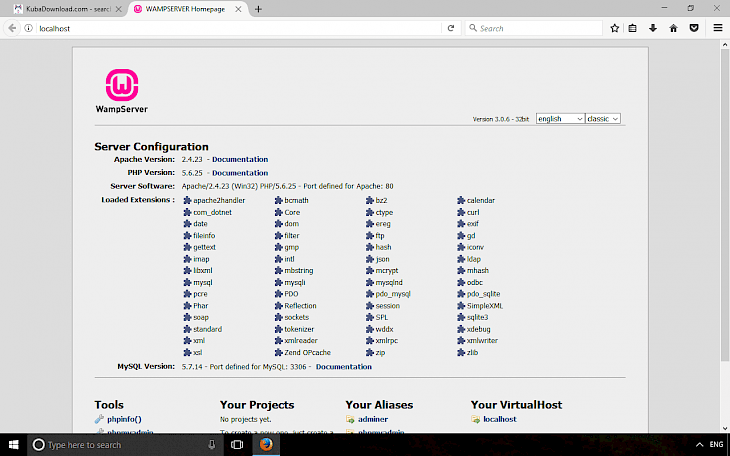Viewport: 730px width, 456px height.
Task: Click the Server Configuration heading
Action: click(x=151, y=147)
